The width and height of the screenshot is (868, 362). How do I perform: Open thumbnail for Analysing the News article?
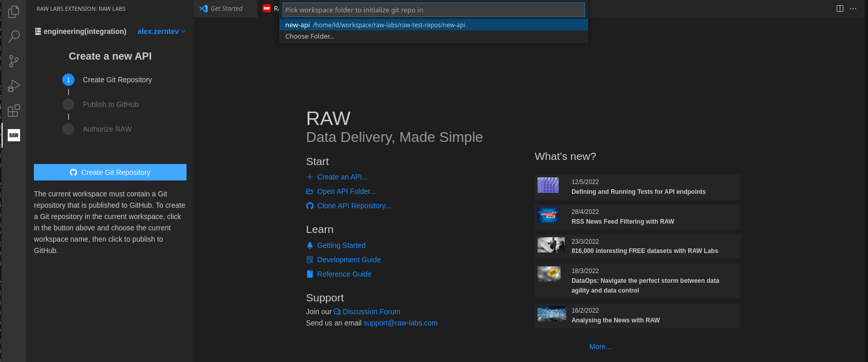coord(552,314)
